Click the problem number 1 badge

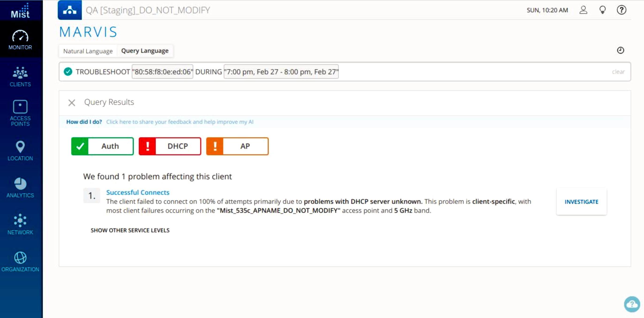[92, 196]
